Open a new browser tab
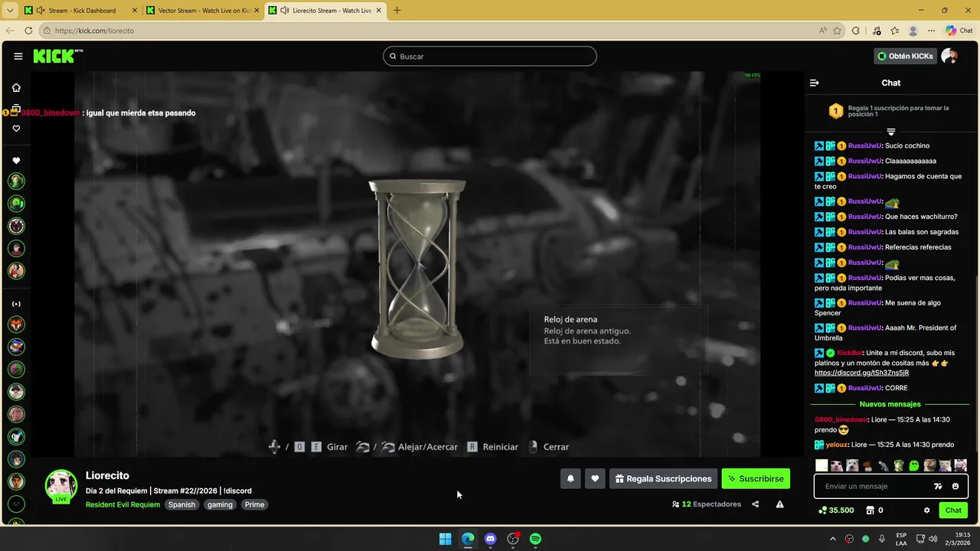Screen dimensions: 980x551 point(397,11)
